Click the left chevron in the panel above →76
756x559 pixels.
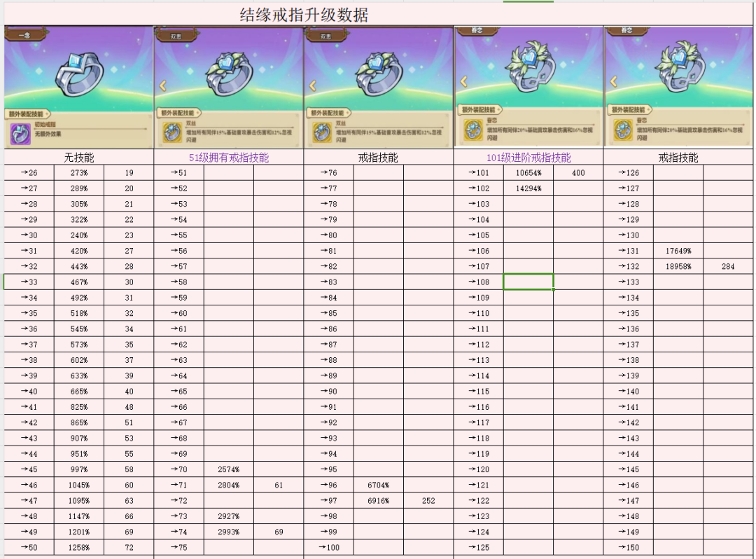coord(313,86)
